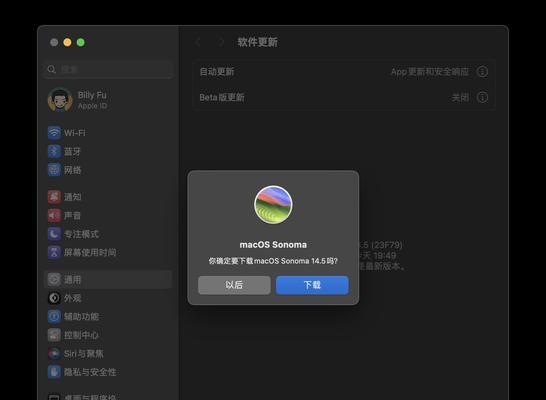Select 屏幕使用时间 label in sidebar
This screenshot has width=546, height=400.
pyautogui.click(x=90, y=252)
